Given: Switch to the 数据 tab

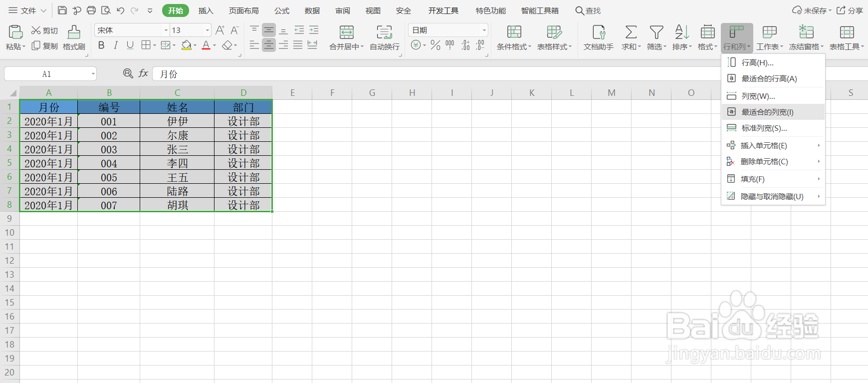Looking at the screenshot, I should pyautogui.click(x=312, y=10).
